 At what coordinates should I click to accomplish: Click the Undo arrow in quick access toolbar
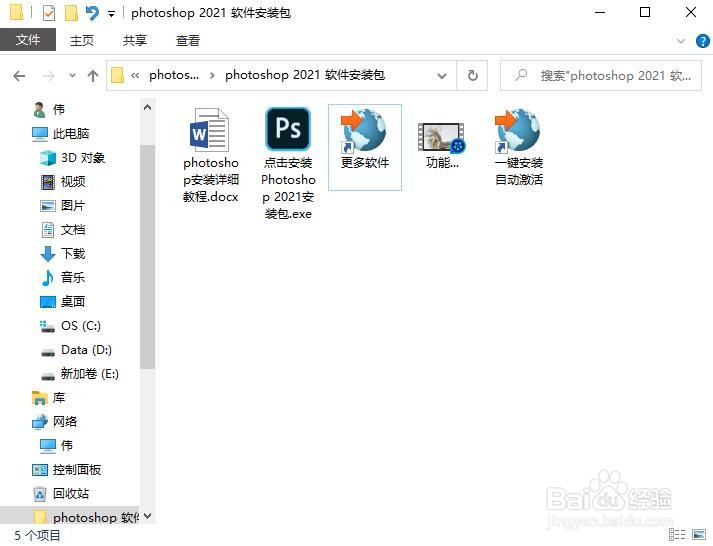pyautogui.click(x=92, y=13)
